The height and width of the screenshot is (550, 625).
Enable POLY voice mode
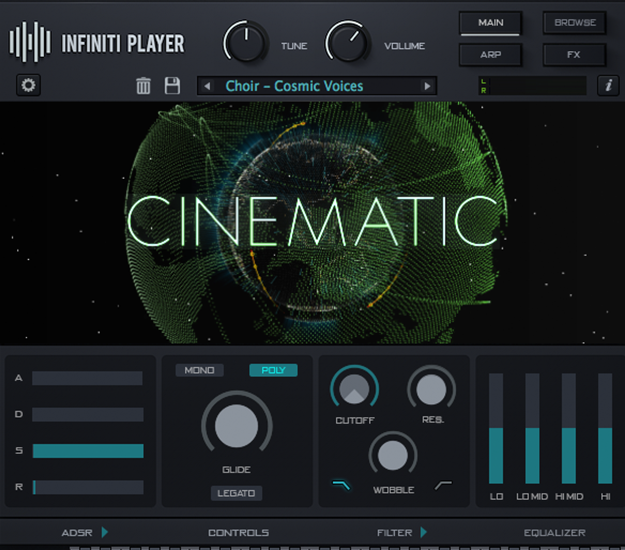pos(273,370)
